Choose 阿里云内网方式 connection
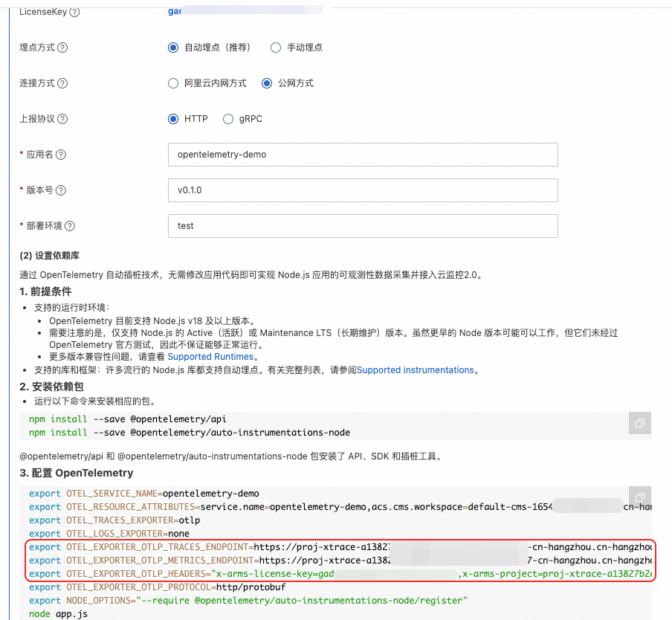Image resolution: width=672 pixels, height=620 pixels. pos(173,83)
